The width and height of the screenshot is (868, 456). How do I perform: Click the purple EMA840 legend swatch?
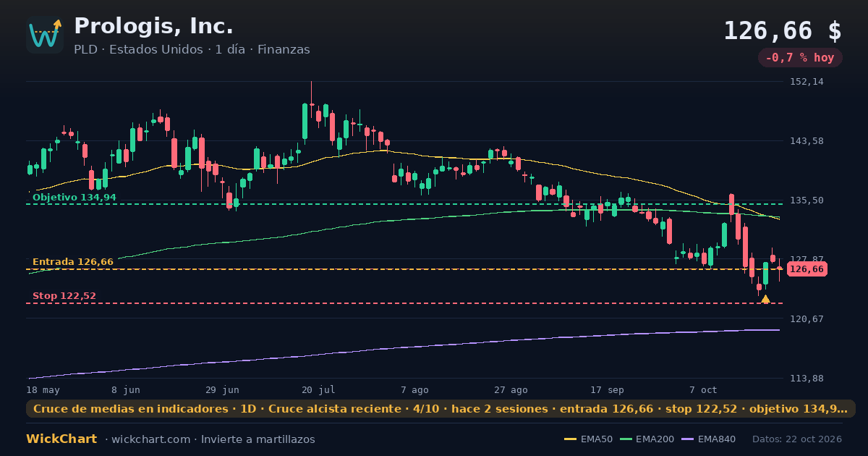click(x=688, y=439)
